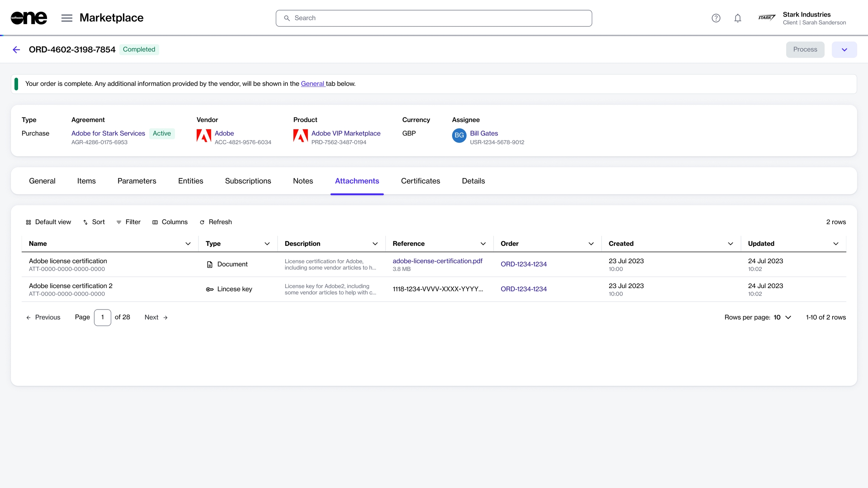Click the SoftwareOne logo

tap(29, 18)
